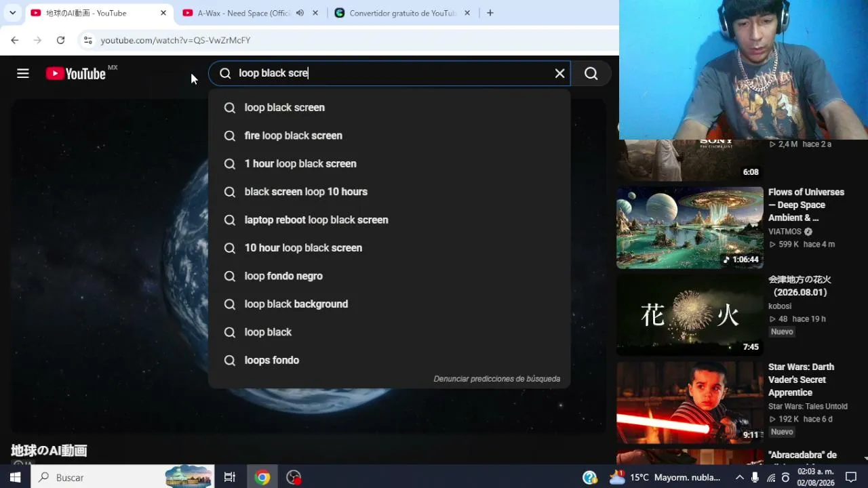Image resolution: width=868 pixels, height=488 pixels.
Task: Select suggestion "loop black background"
Action: tap(389, 304)
